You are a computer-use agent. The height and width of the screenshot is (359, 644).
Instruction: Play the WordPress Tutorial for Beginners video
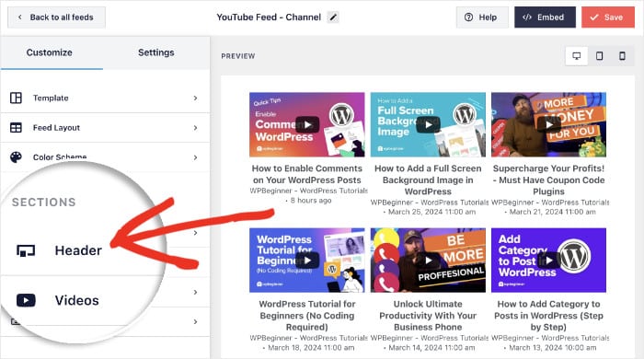tap(306, 261)
